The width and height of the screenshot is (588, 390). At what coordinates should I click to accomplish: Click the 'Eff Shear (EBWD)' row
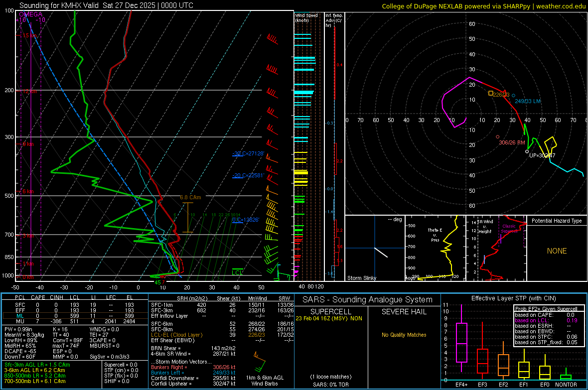pyautogui.click(x=222, y=340)
